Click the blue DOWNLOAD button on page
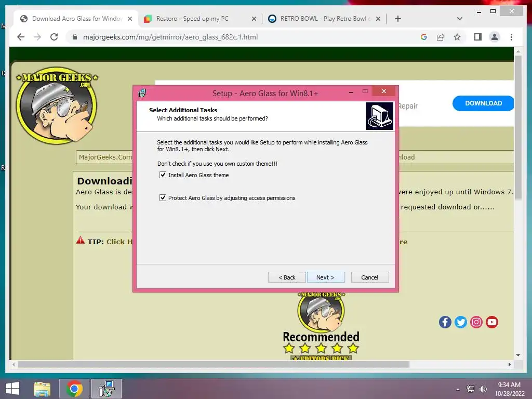The image size is (532, 399). click(x=483, y=103)
